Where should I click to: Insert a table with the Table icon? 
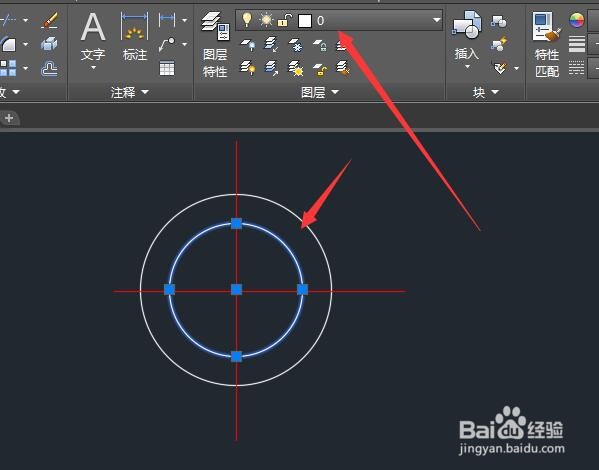(x=167, y=68)
